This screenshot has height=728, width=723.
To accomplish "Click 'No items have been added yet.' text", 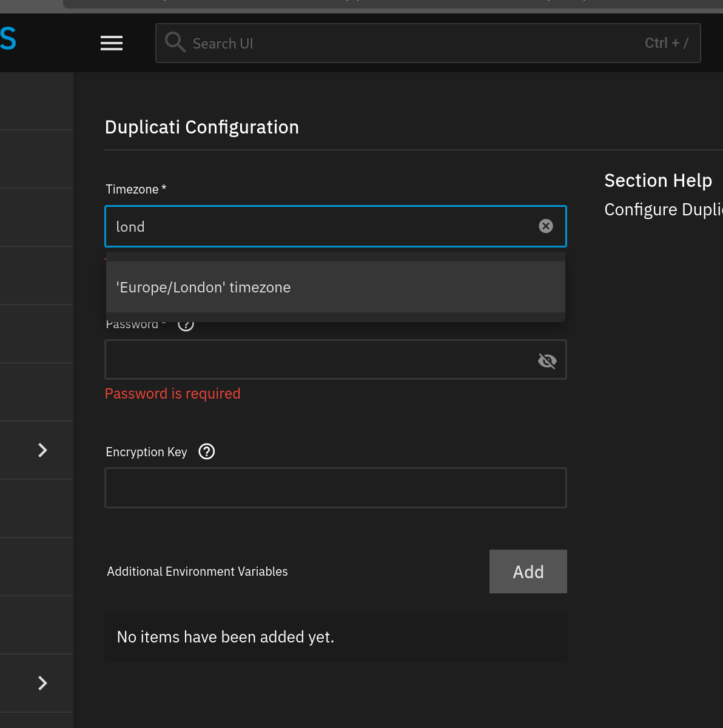I will 226,637.
